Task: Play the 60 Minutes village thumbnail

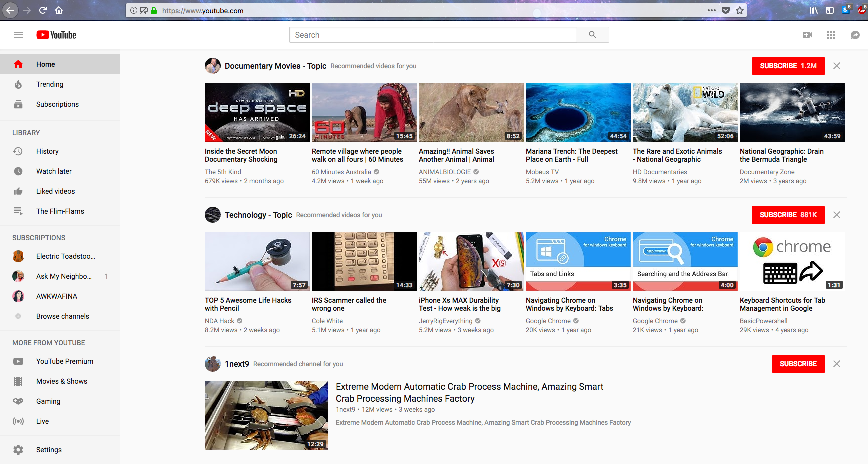Action: 364,112
